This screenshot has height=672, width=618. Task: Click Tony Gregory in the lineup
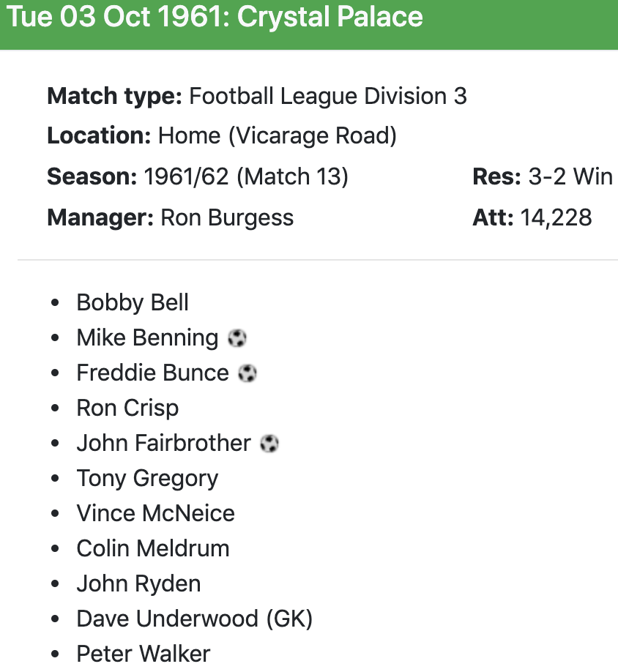[147, 479]
